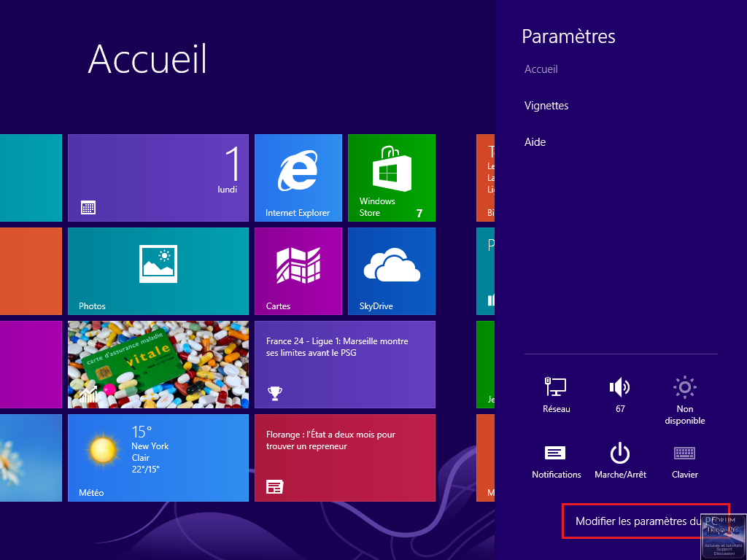747x560 pixels.
Task: Open the Windows Store tile
Action: click(391, 177)
